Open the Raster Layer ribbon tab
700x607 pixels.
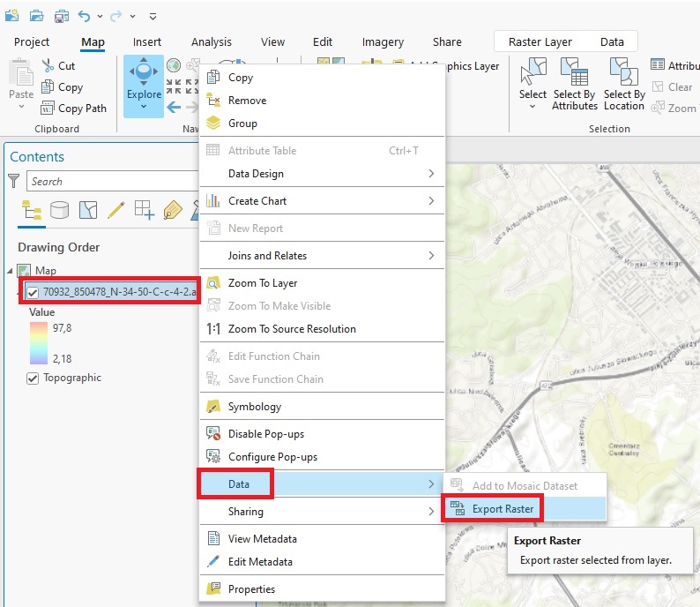click(x=540, y=41)
